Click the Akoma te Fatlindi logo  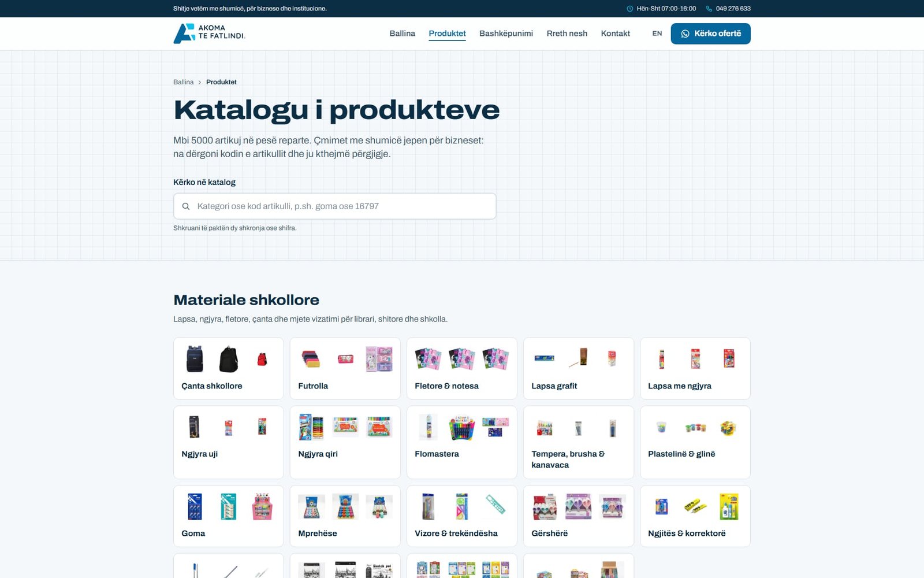pyautogui.click(x=209, y=34)
